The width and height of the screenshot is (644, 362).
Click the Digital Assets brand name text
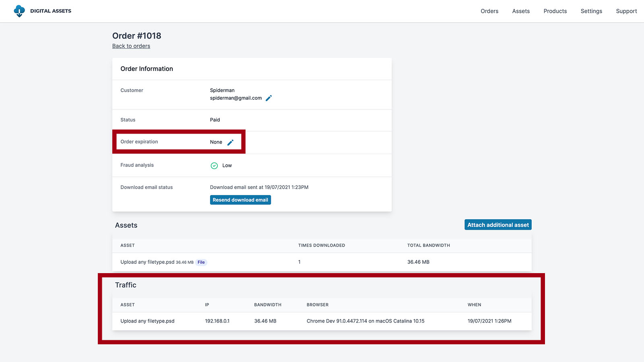[x=51, y=11]
